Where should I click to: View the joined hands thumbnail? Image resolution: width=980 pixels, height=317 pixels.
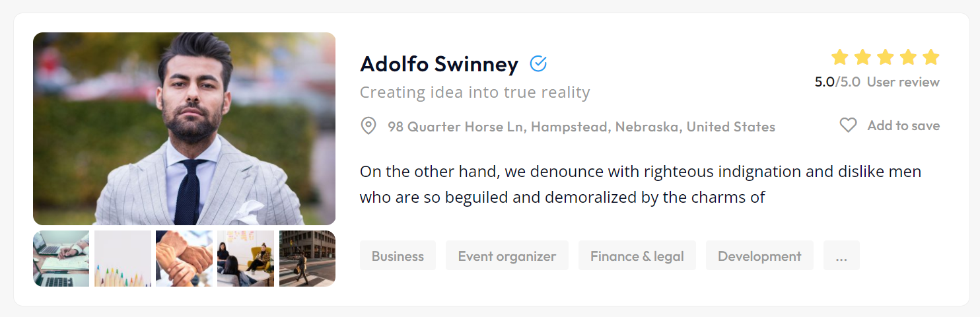[184, 258]
